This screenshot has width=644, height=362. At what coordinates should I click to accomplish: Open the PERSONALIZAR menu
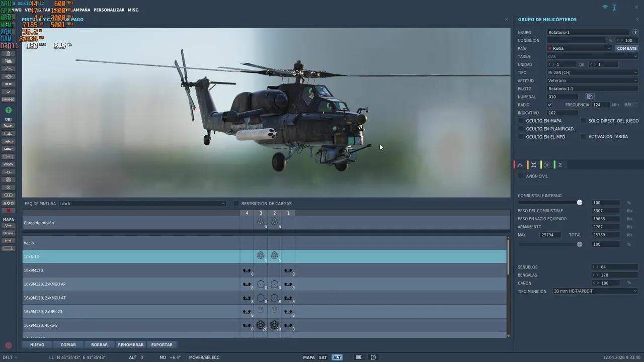109,10
